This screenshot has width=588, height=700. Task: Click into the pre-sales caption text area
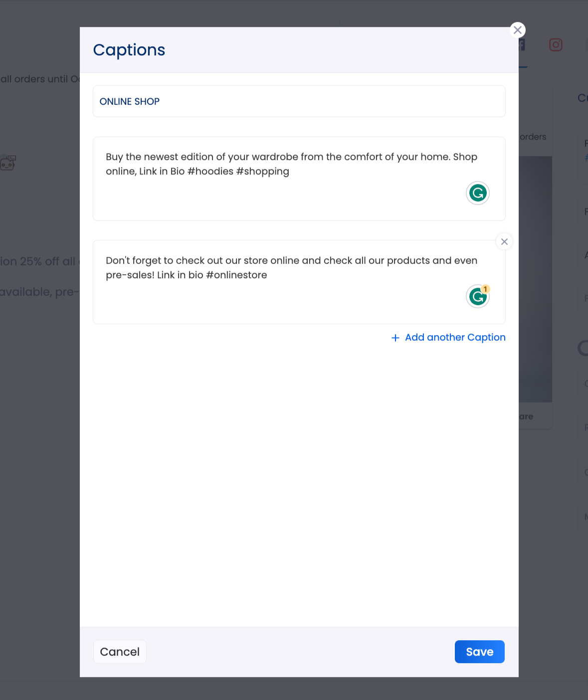(299, 282)
